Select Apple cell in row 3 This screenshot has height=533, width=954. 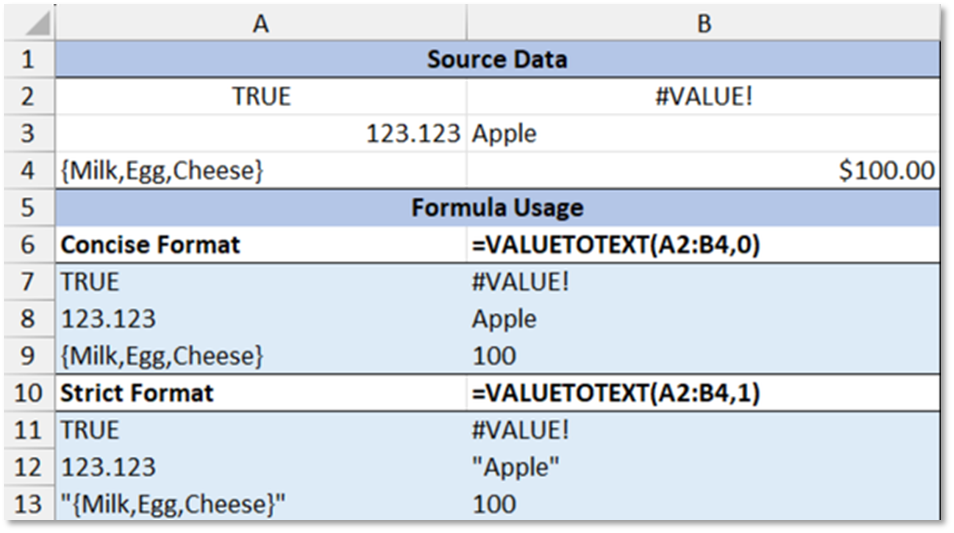504,134
